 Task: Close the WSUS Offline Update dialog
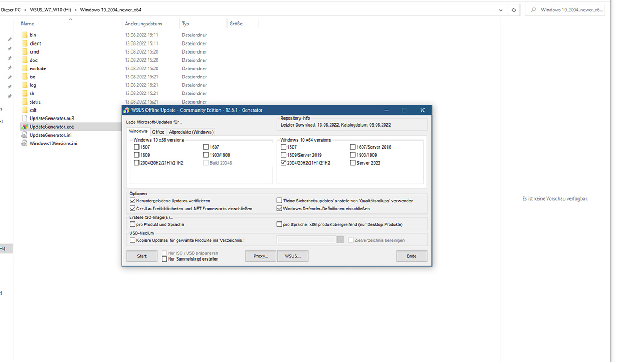[x=422, y=110]
